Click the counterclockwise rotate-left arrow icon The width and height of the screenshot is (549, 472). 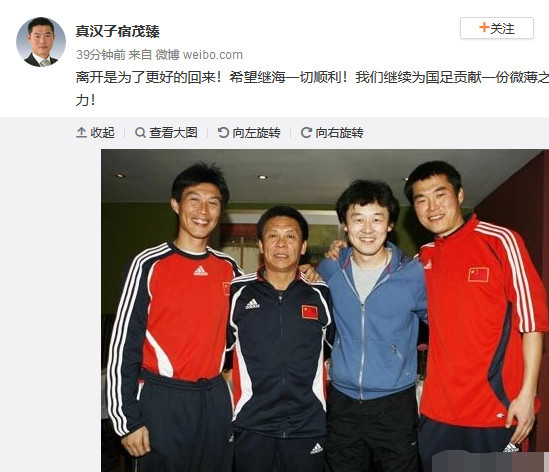coord(223,133)
